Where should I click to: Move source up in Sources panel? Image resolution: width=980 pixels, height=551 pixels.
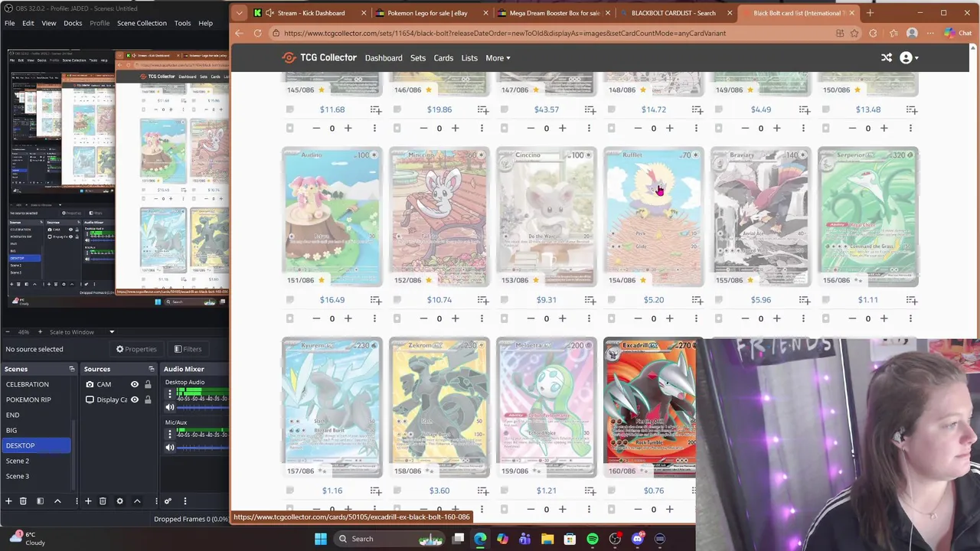click(137, 501)
